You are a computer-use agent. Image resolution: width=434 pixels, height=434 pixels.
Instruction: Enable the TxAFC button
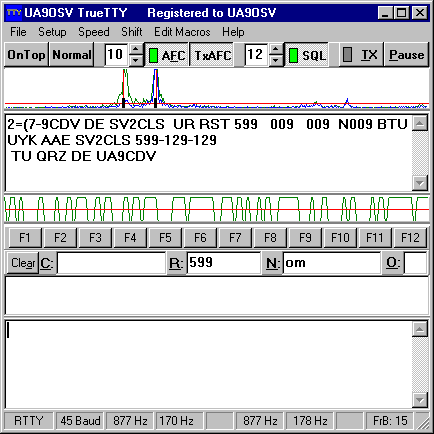tap(212, 55)
